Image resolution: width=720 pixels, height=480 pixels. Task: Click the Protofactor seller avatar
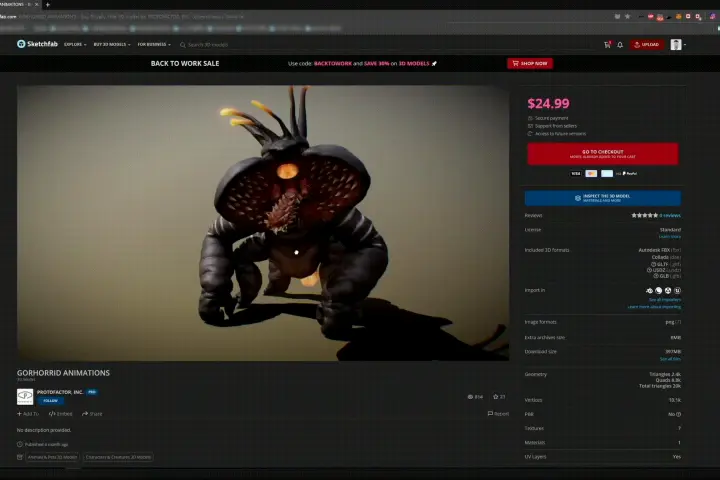pos(25,396)
